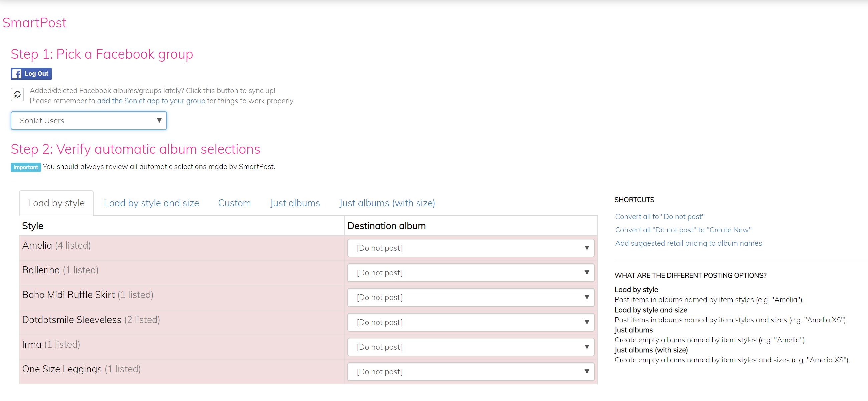Viewport: 868px width, 401px height.
Task: Click Convert all to "Do not post" shortcut
Action: pos(659,217)
